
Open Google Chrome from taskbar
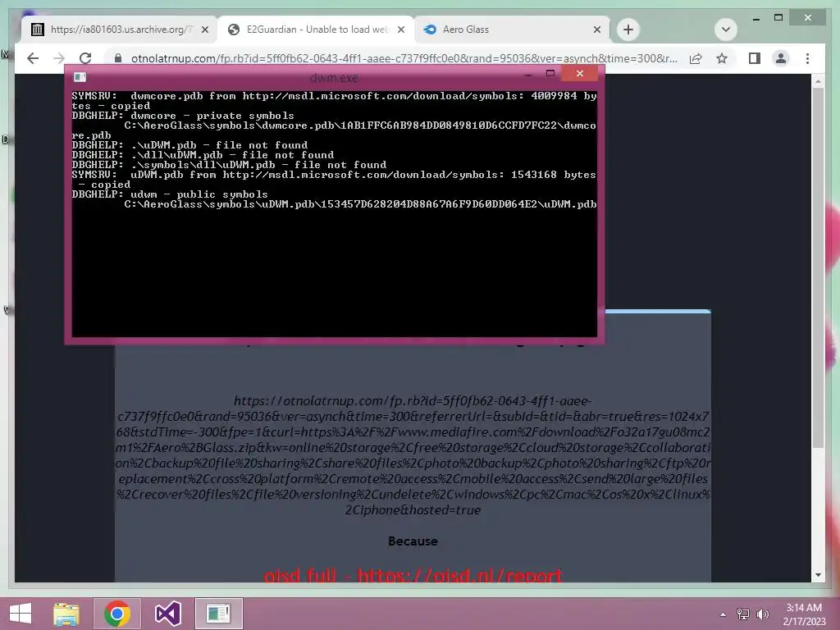coord(117,614)
